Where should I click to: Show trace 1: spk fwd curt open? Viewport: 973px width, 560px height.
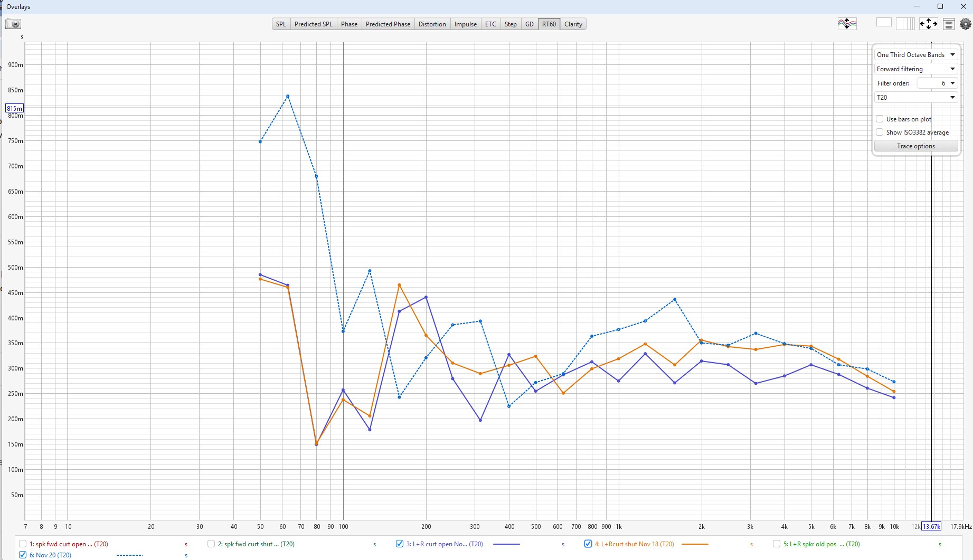[23, 544]
